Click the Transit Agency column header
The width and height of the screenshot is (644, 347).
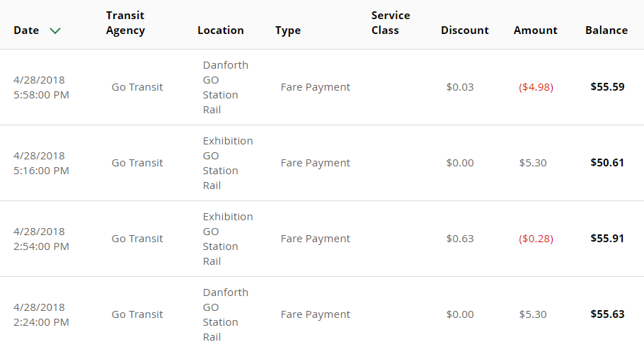click(125, 23)
